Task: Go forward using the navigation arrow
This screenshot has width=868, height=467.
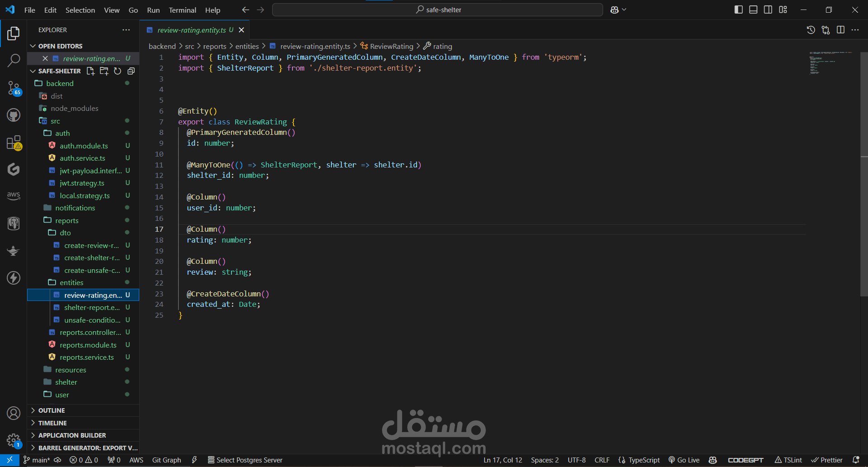Action: click(260, 10)
